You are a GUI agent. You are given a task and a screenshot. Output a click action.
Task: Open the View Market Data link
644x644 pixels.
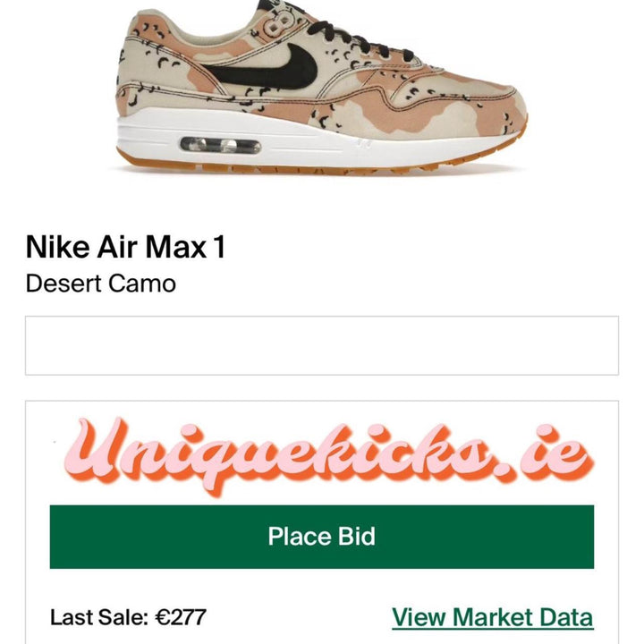point(493,617)
